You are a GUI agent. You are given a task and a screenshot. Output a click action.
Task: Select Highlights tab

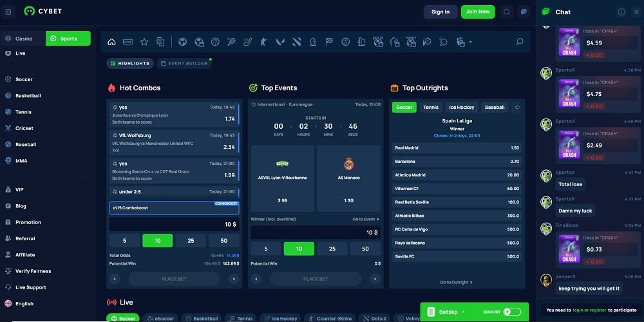130,63
